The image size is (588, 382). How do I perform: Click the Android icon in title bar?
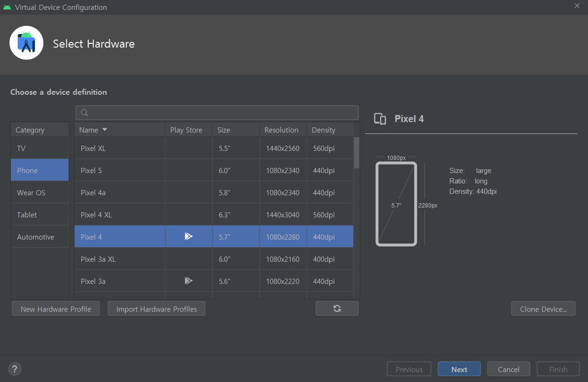7,7
